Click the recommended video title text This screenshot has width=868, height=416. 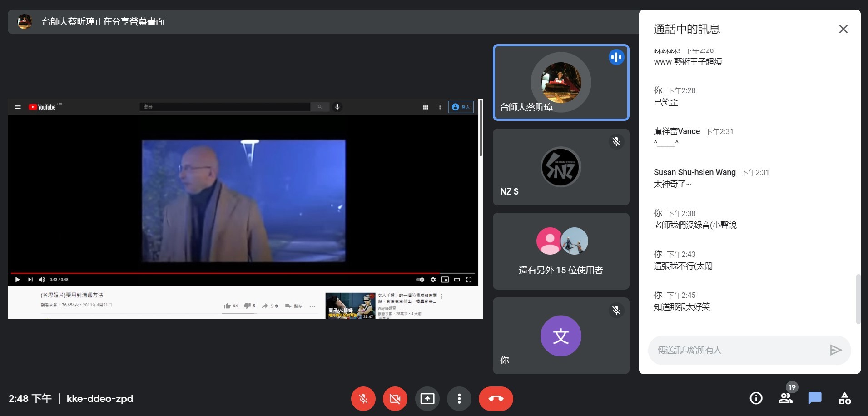pos(407,298)
